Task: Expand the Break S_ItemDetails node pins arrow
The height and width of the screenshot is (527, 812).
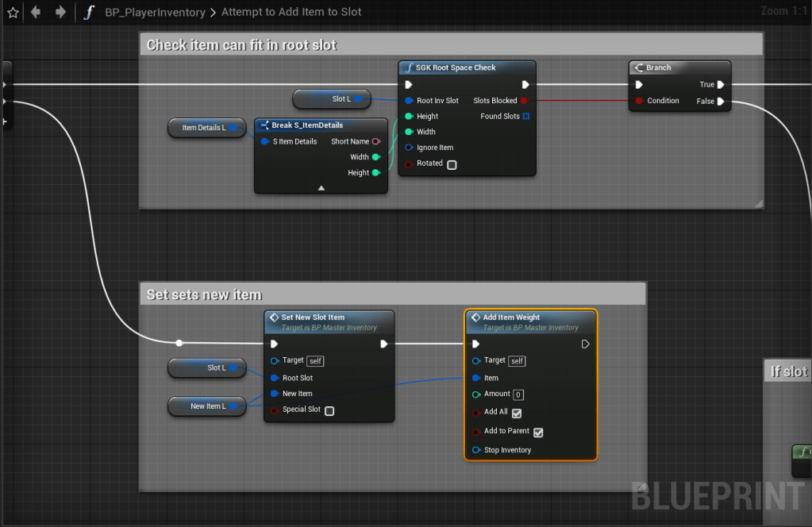Action: click(321, 188)
